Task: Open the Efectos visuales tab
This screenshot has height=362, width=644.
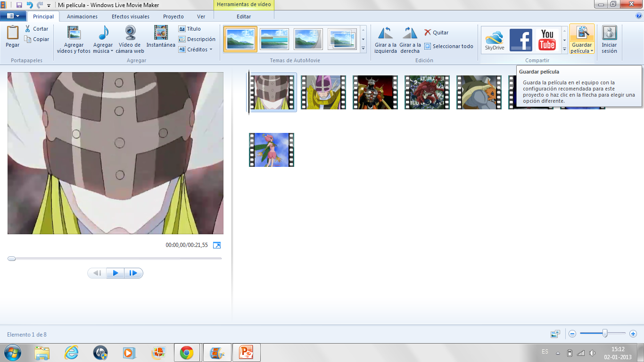Action: pyautogui.click(x=131, y=16)
